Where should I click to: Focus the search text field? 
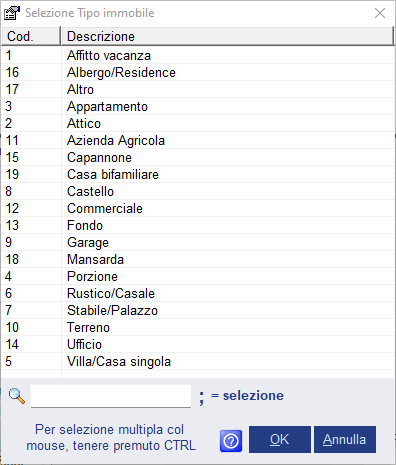[x=111, y=396]
